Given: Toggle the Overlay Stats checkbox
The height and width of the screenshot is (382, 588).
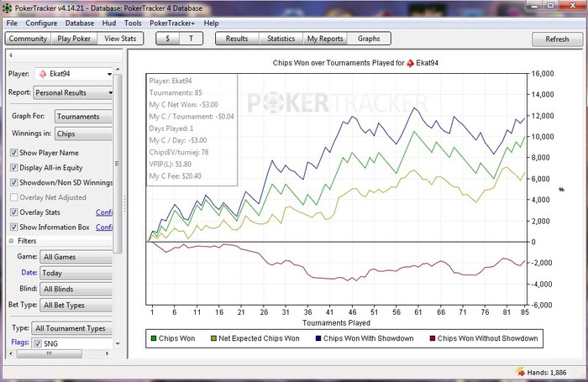Looking at the screenshot, I should tap(14, 212).
